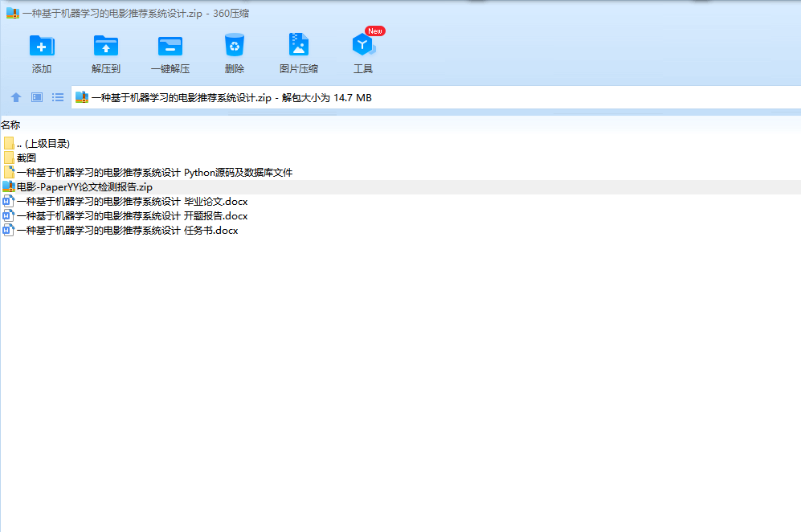801x532 pixels.
Task: Click the 添加 label under the add icon
Action: 42,69
